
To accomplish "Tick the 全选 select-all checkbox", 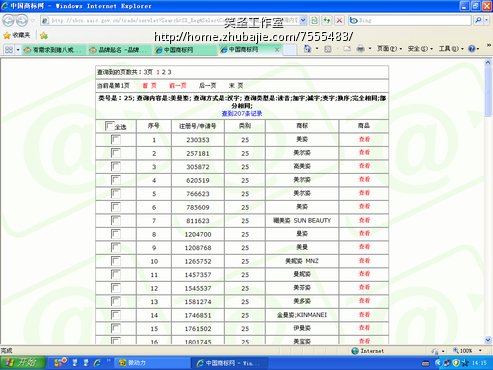I will coord(109,126).
